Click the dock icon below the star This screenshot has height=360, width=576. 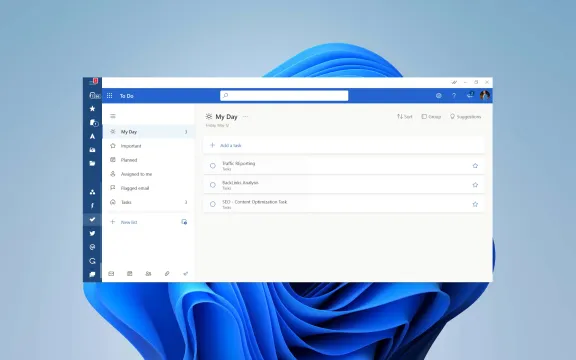[94, 123]
